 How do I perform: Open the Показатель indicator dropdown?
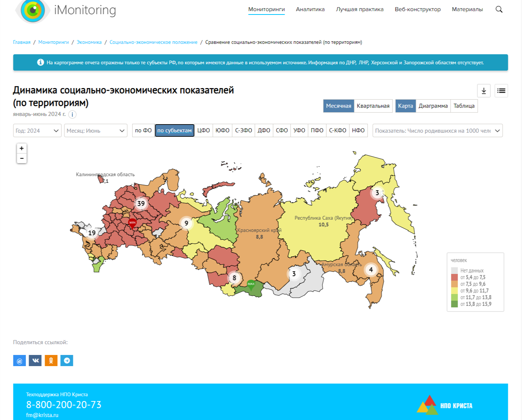[437, 131]
